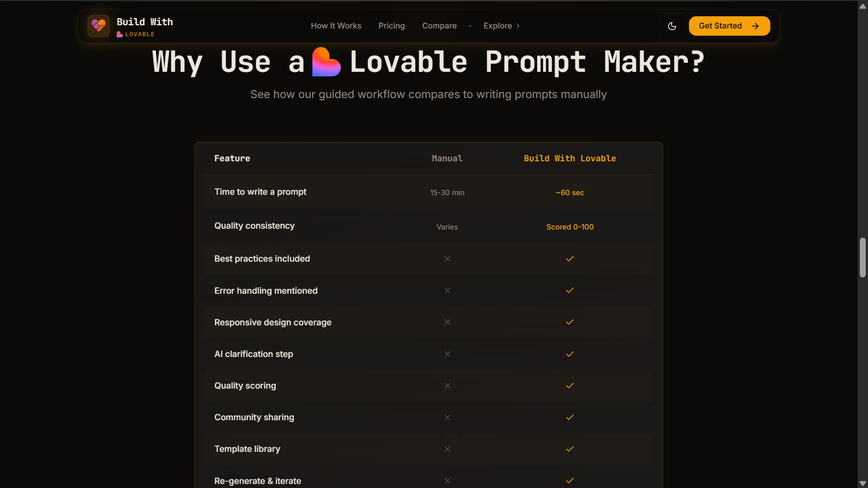Click the heart icon in the page heading
The height and width of the screenshot is (488, 868).
tap(326, 62)
